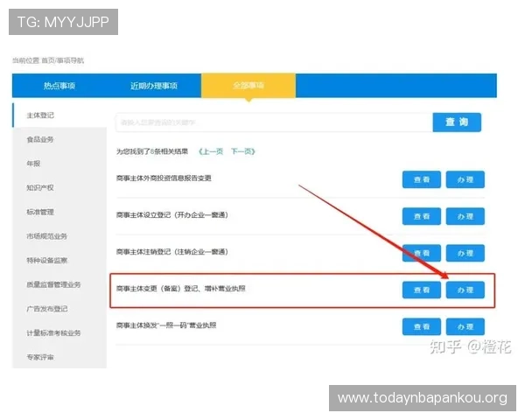Focus the keyword search input field

point(274,122)
